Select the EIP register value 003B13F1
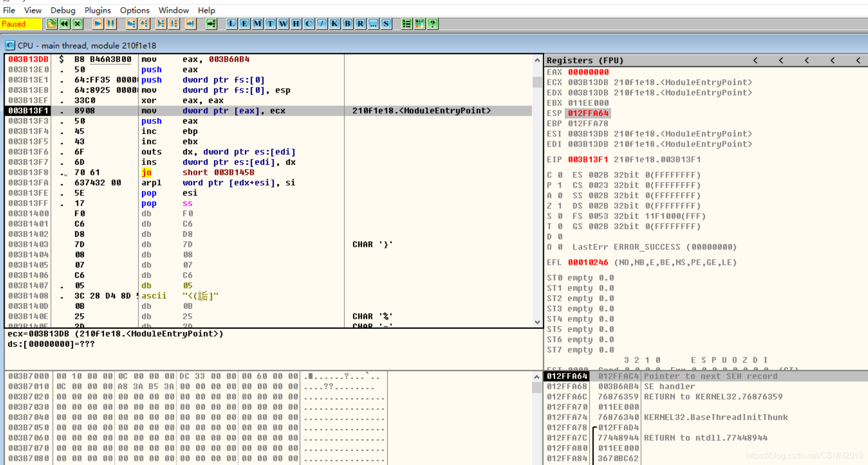868x465 pixels. [x=588, y=159]
